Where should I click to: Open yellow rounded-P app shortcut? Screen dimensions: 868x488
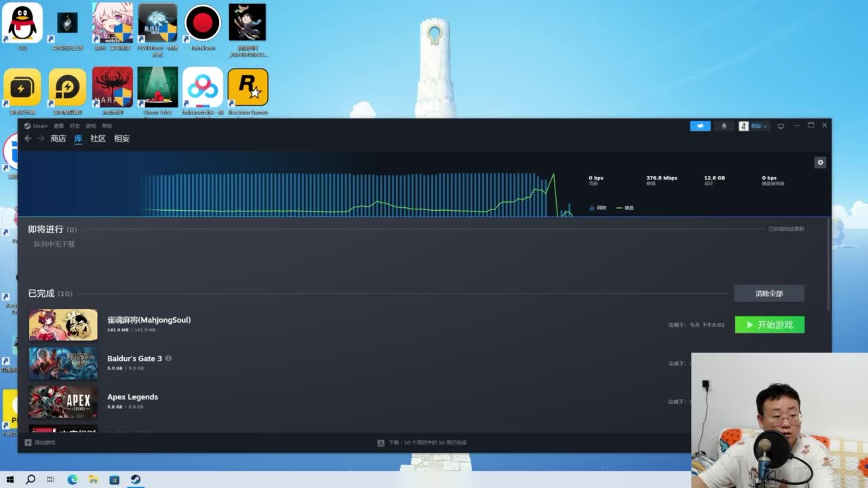coord(67,91)
